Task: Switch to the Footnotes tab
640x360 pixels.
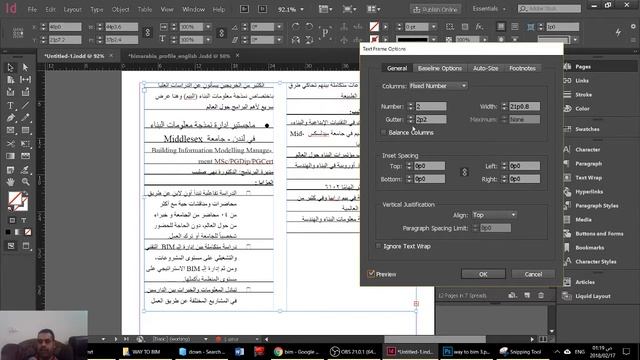Action: 522,68
